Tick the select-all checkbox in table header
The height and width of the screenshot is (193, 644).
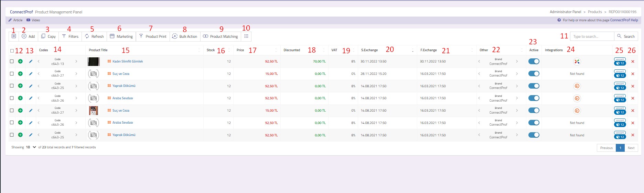(12, 51)
